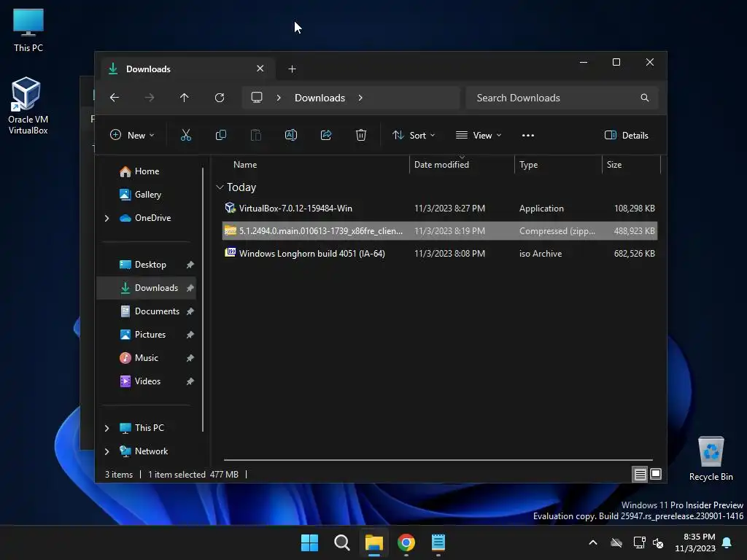Click chevron before Downloads in address bar
This screenshot has height=560, width=747.
click(279, 98)
